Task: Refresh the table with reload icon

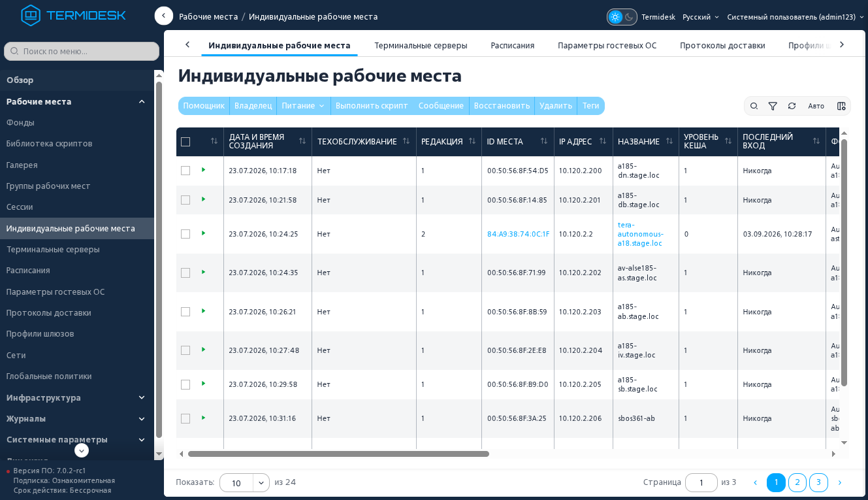Action: [x=792, y=106]
